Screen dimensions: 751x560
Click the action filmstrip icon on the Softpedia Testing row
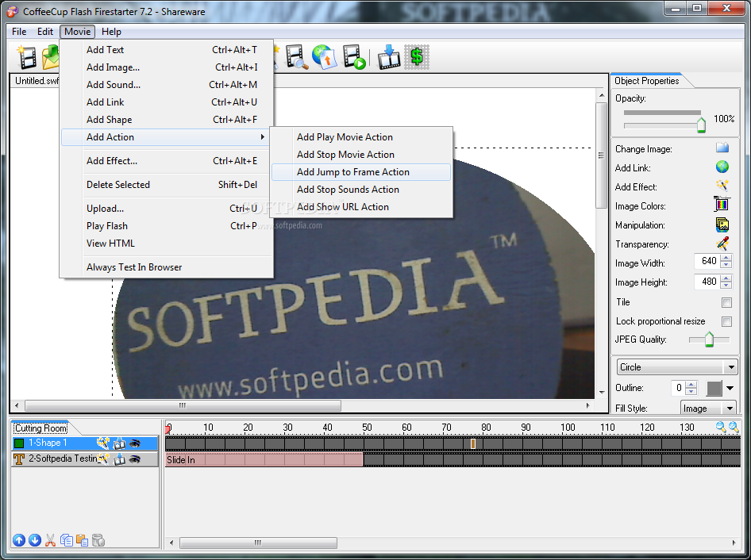(119, 459)
